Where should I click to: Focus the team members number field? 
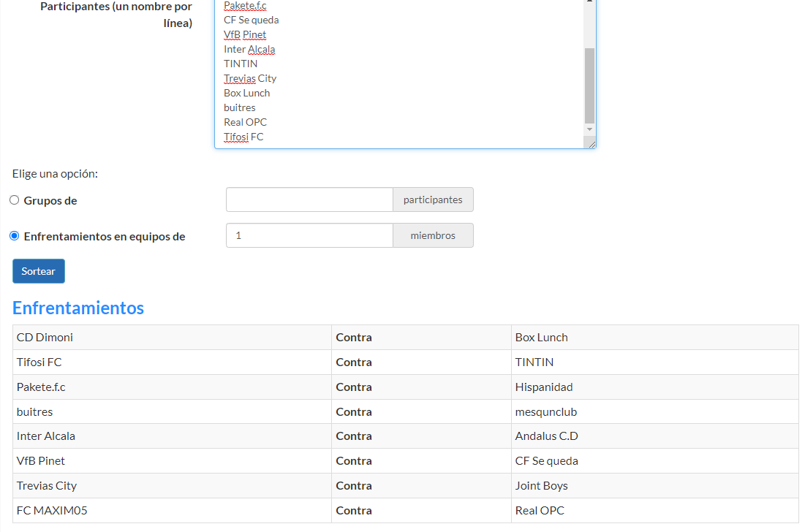(x=309, y=235)
